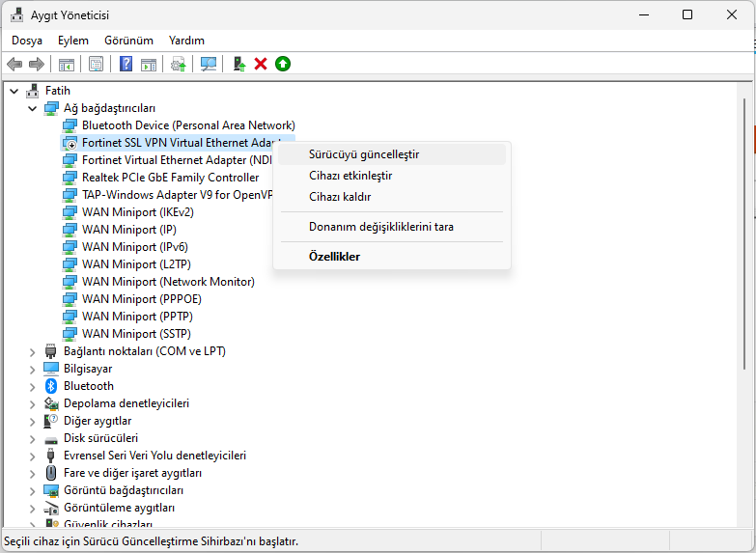Open Properties using the toolbar sheet icon

tap(96, 64)
